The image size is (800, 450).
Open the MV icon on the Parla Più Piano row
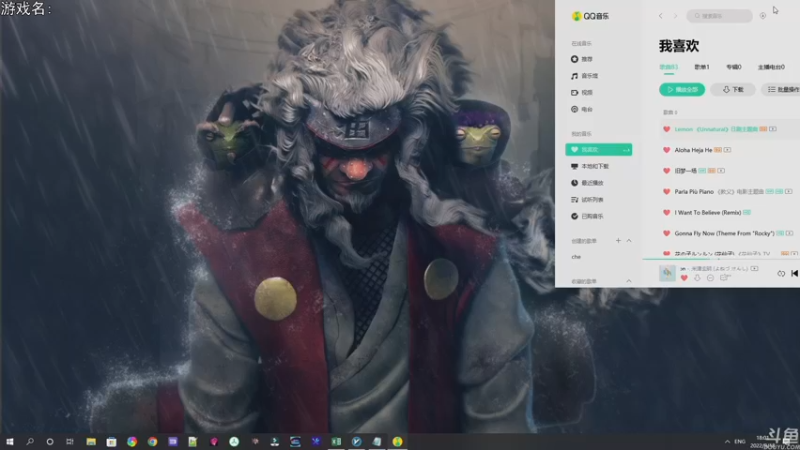coord(789,192)
